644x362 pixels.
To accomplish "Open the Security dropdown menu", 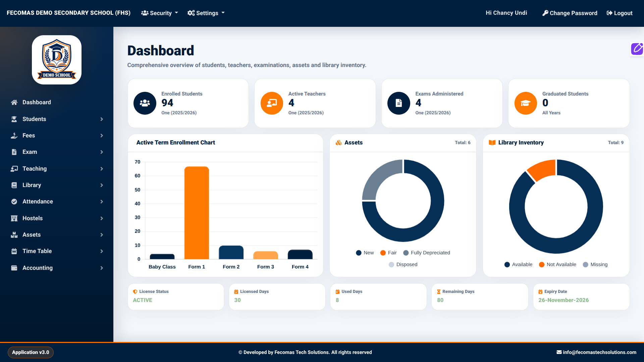I will 160,13.
